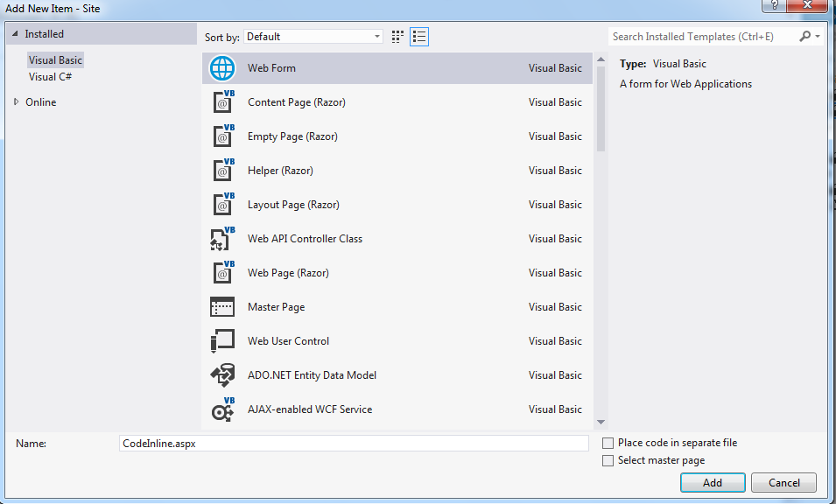Click the ADO.NET Entity Data Model icon
Viewport: 836px width, 504px height.
point(222,375)
